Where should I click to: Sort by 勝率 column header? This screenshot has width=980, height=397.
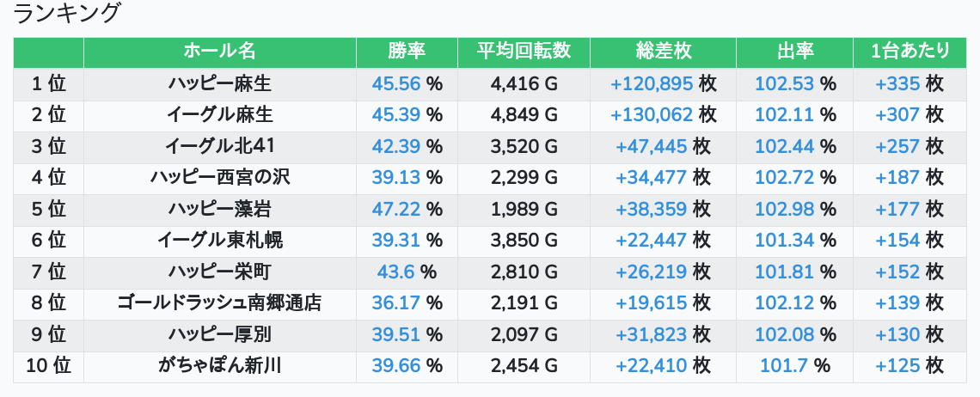coord(407,52)
